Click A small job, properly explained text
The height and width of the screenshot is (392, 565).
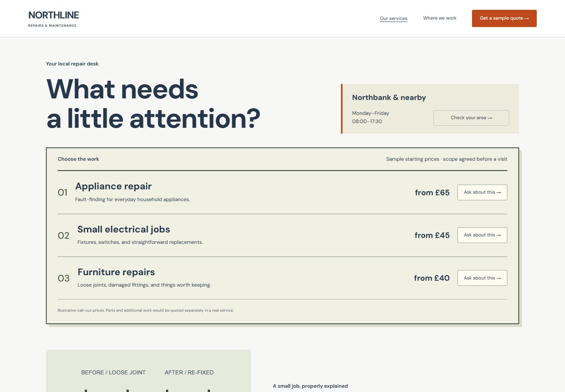click(310, 386)
